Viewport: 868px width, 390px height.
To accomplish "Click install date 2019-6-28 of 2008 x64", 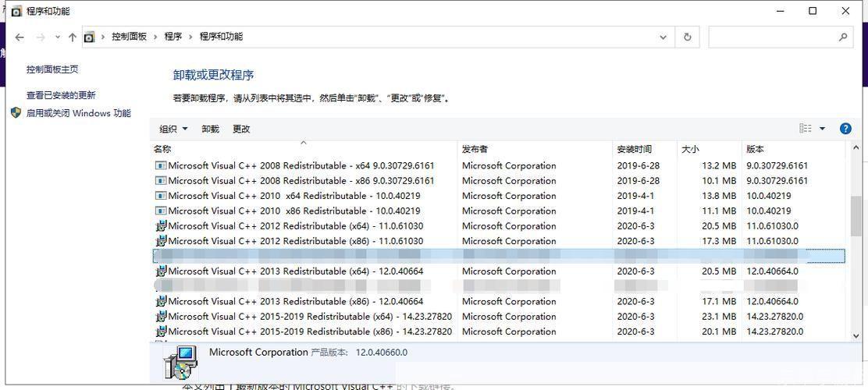I will click(x=639, y=165).
